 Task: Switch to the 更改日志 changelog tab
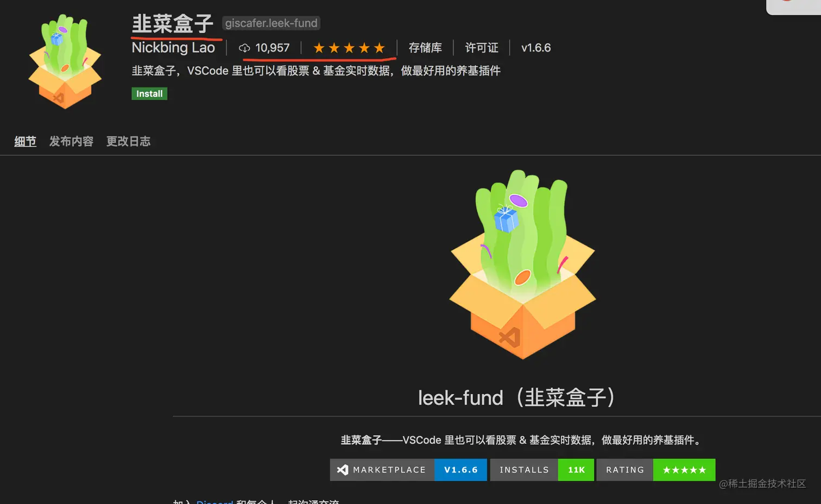128,141
